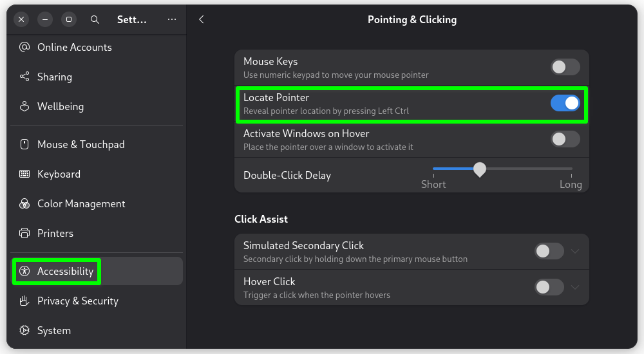This screenshot has height=354, width=644.
Task: Go back using the header arrow
Action: 202,19
